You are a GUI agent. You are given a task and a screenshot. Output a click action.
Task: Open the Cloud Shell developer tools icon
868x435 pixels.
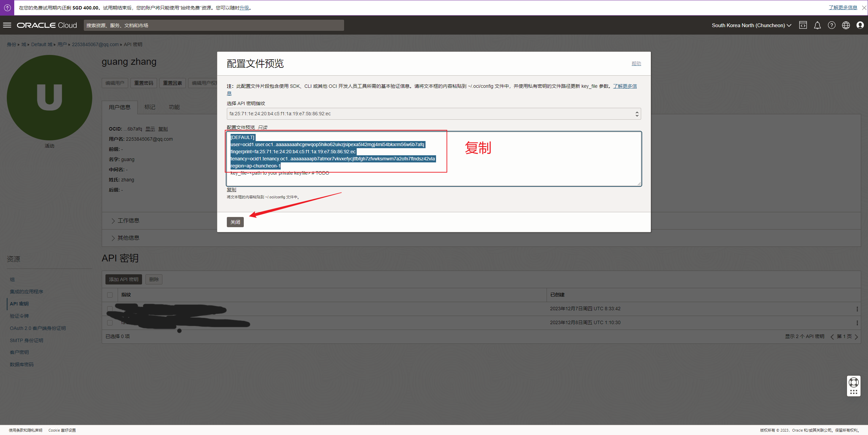point(803,25)
